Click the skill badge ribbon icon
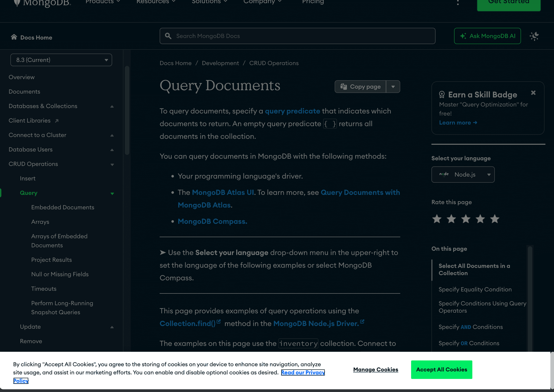Viewport: 554px width, 392px height. coord(442,95)
